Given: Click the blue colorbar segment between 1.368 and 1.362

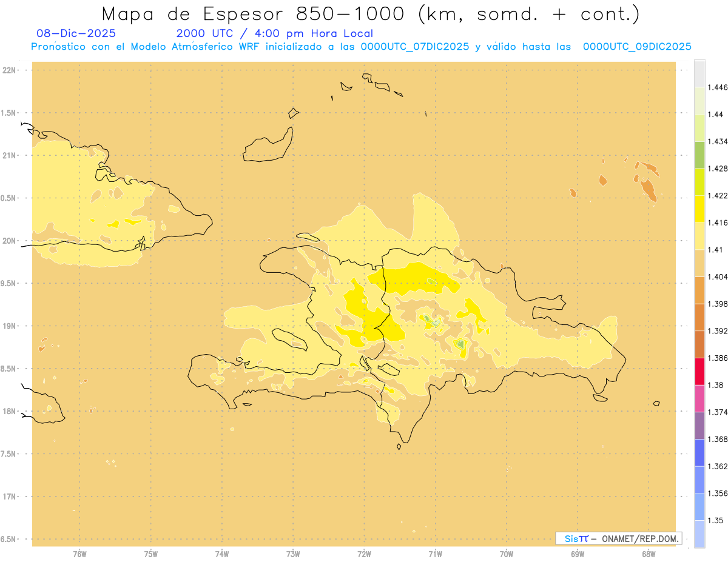Looking at the screenshot, I should coord(699,453).
